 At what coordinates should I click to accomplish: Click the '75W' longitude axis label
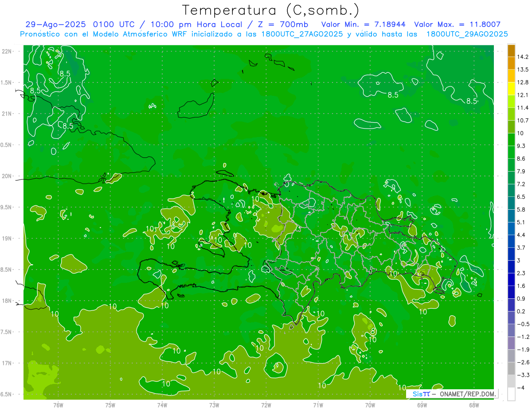[110, 405]
